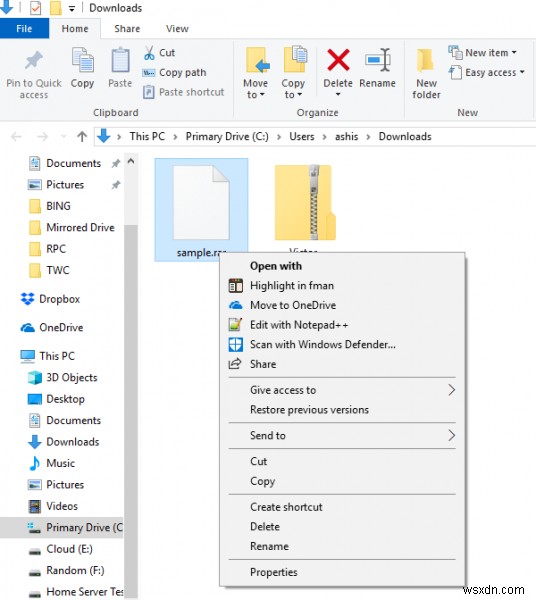Click the Copy icon in Clipboard group
The height and width of the screenshot is (600, 536).
tap(82, 60)
